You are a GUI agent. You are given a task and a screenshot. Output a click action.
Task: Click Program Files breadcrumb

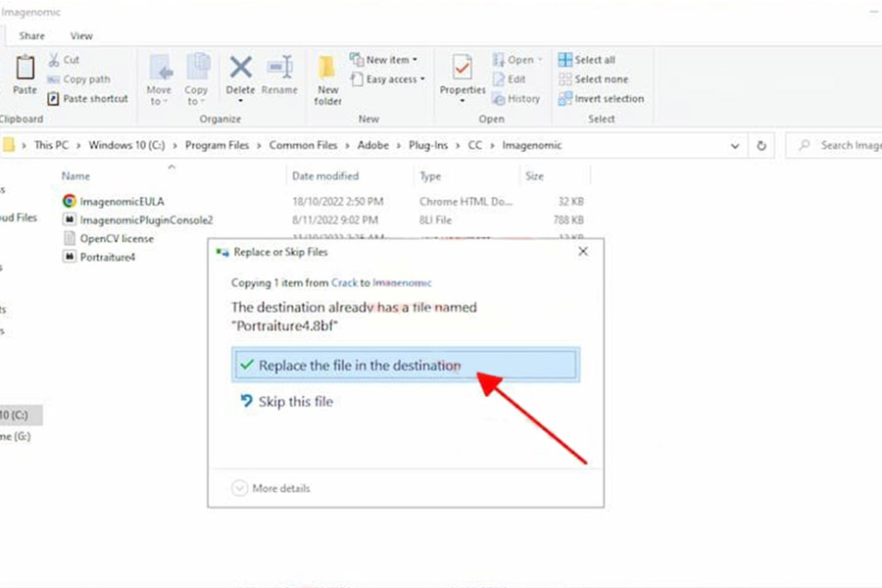click(x=218, y=145)
